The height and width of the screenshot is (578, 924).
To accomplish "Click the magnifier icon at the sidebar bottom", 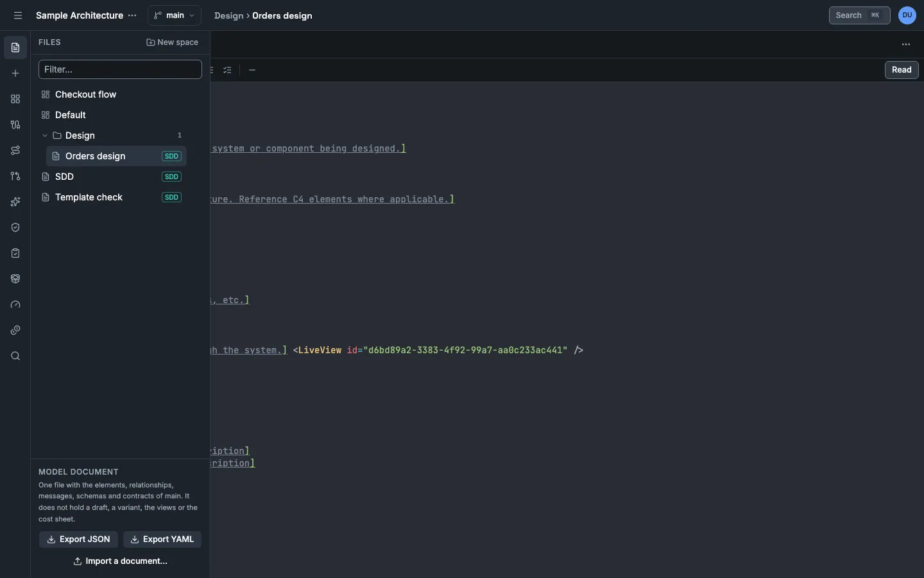I will (15, 356).
